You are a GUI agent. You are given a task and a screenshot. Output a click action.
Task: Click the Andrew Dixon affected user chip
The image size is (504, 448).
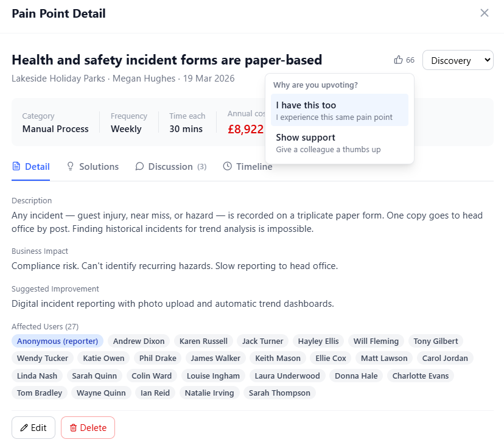[x=139, y=341]
